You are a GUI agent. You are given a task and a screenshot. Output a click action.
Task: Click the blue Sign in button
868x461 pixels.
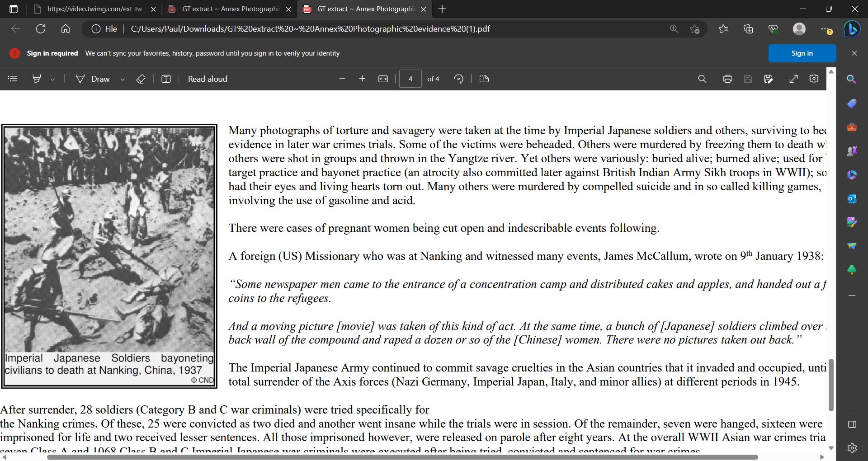(x=802, y=53)
